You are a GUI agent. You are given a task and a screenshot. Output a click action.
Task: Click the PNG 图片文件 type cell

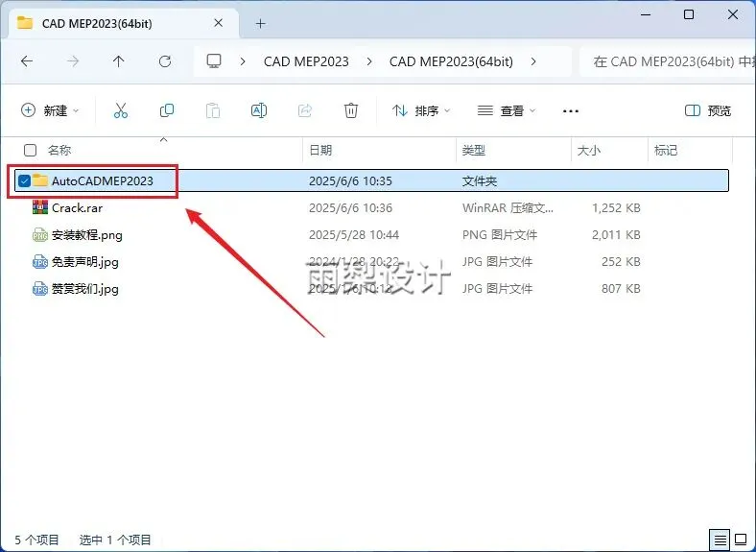coord(500,235)
